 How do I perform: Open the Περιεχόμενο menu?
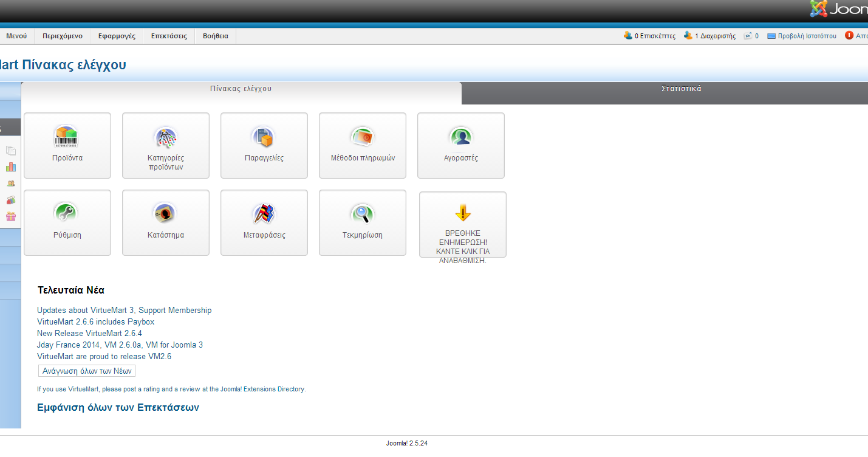(63, 36)
